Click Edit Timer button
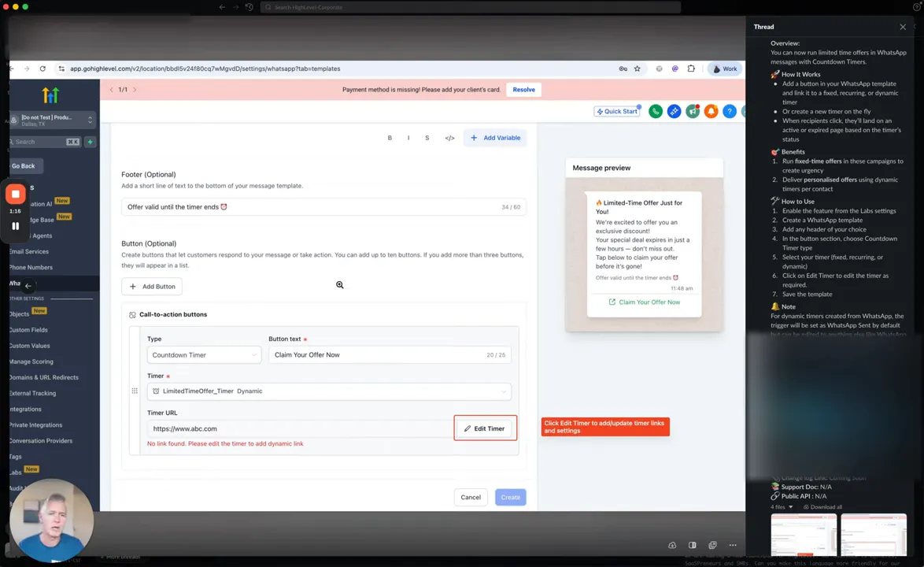924x567 pixels. coord(485,428)
